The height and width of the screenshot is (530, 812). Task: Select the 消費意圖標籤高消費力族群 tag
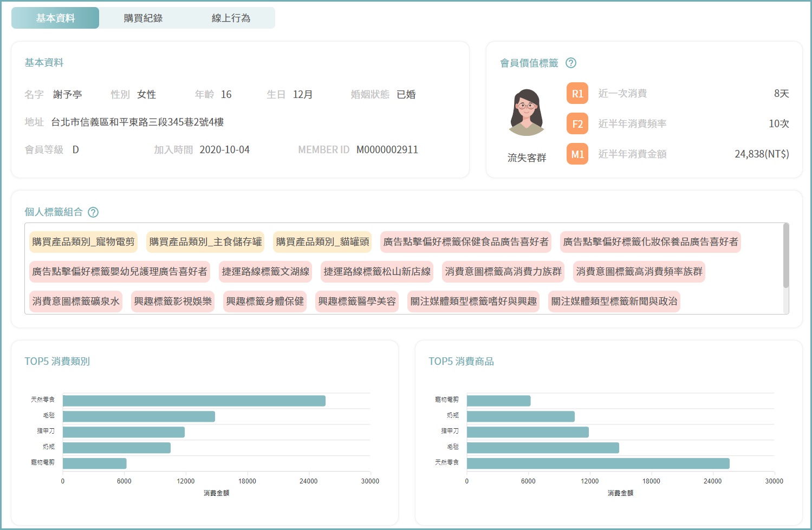click(503, 272)
